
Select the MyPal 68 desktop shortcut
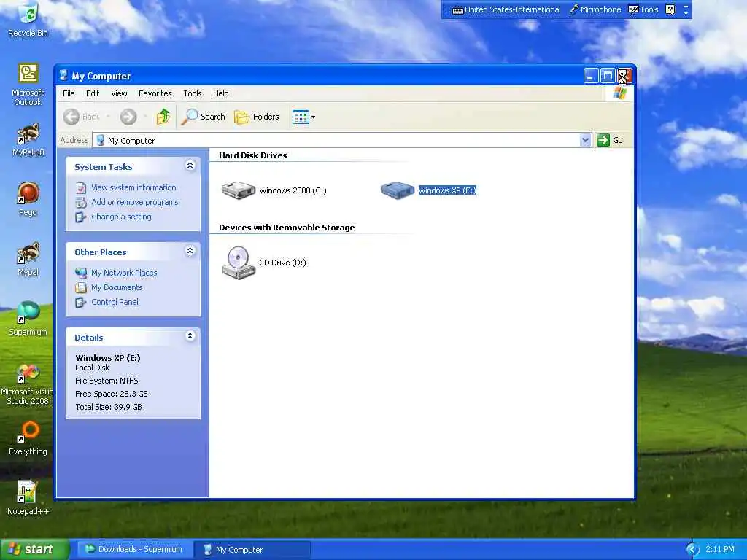click(x=28, y=139)
